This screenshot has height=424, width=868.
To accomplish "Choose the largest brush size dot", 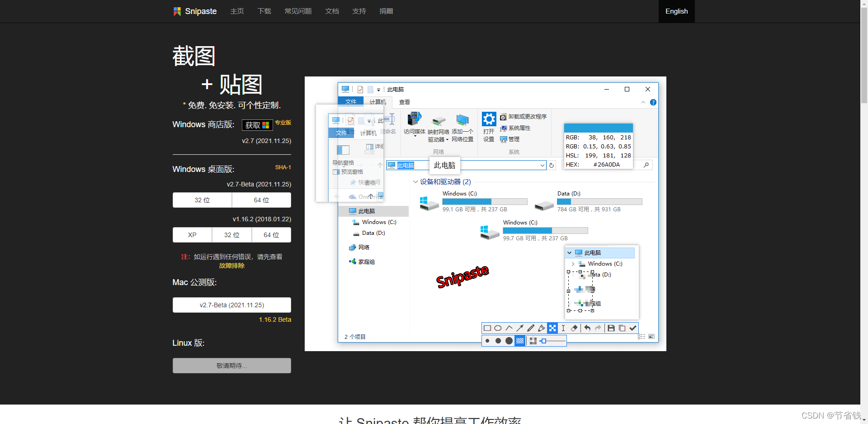I will tap(509, 341).
